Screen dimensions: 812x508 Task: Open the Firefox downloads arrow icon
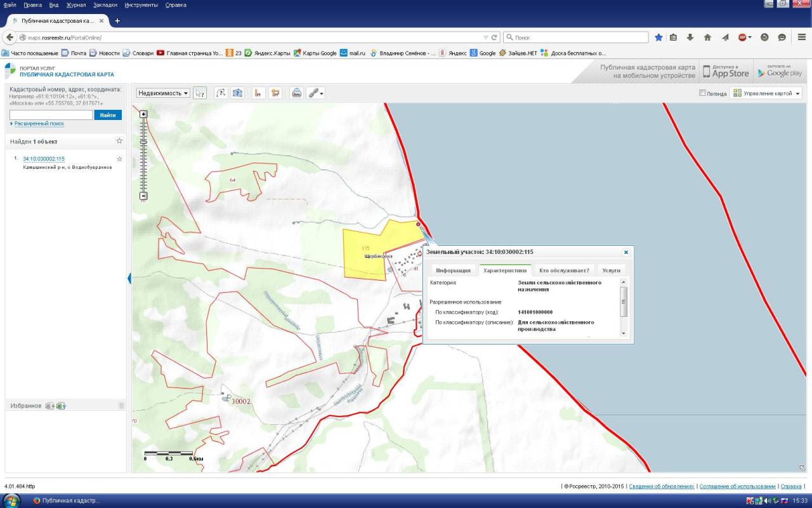690,37
